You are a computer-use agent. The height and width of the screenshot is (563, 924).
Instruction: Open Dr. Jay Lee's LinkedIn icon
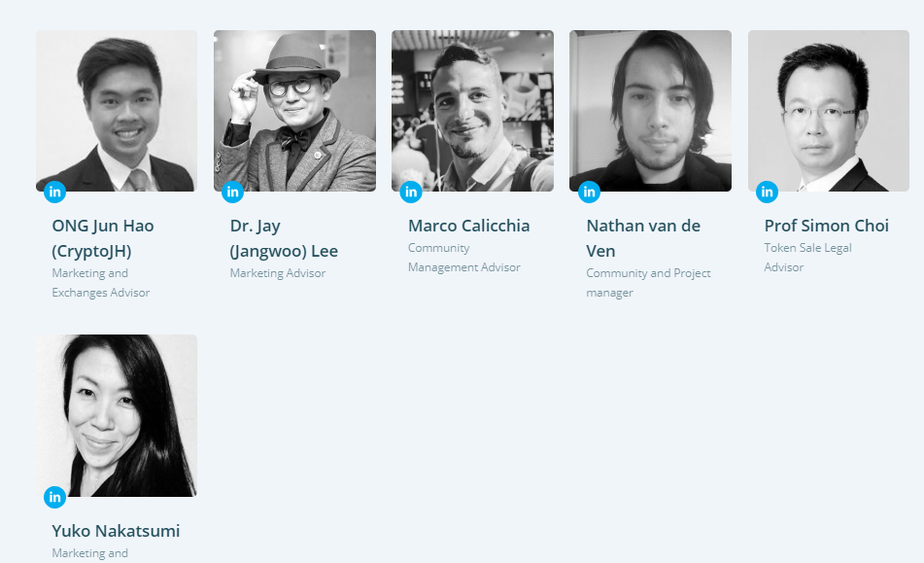pos(233,192)
